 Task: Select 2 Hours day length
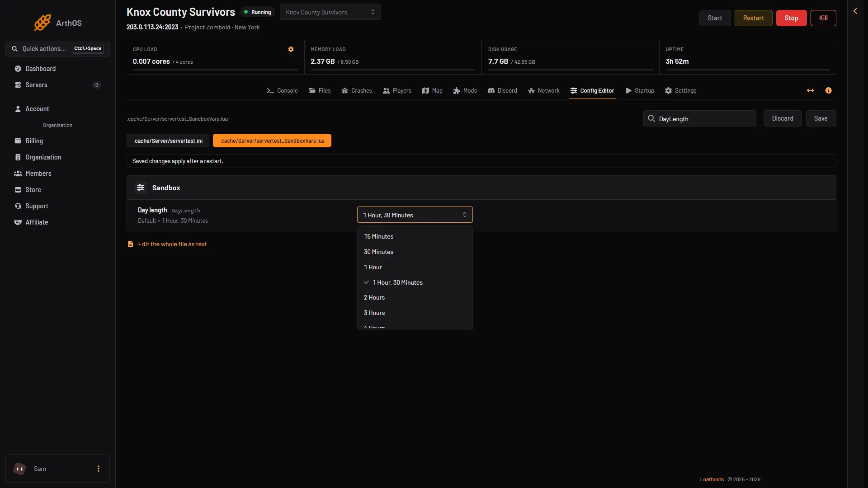pos(415,297)
